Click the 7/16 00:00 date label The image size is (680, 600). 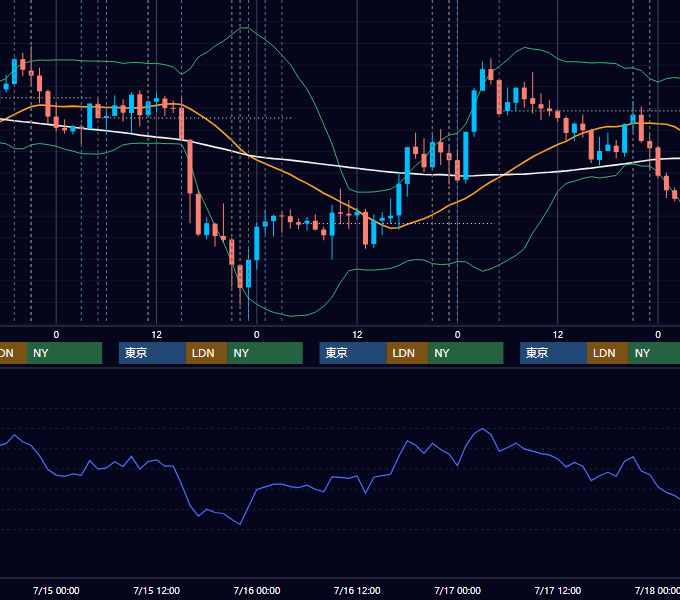pos(257,590)
